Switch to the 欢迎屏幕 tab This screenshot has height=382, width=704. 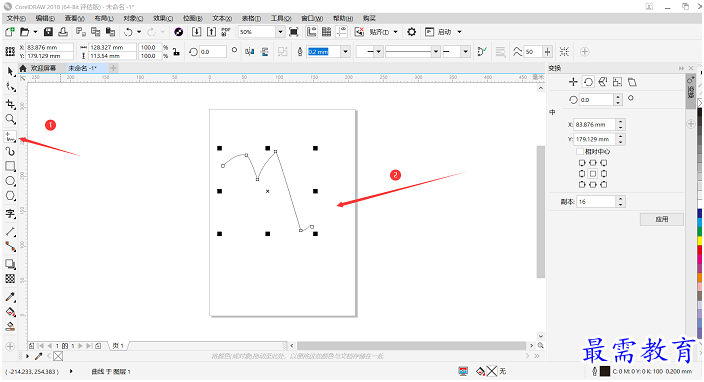click(43, 68)
